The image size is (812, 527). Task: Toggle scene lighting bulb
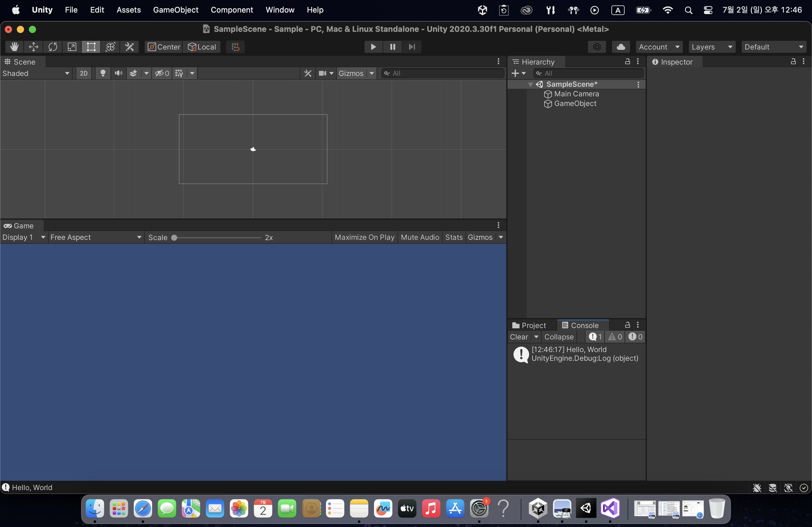click(x=103, y=73)
